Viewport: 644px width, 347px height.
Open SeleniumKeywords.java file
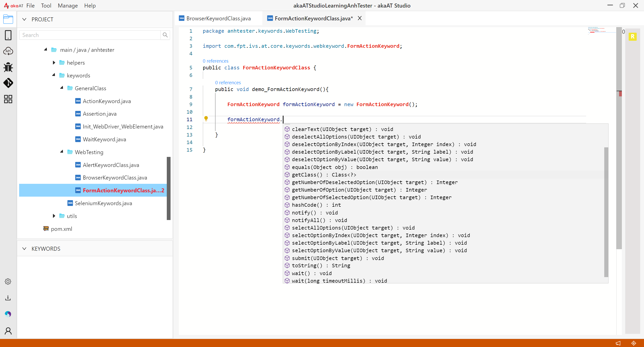(x=103, y=203)
